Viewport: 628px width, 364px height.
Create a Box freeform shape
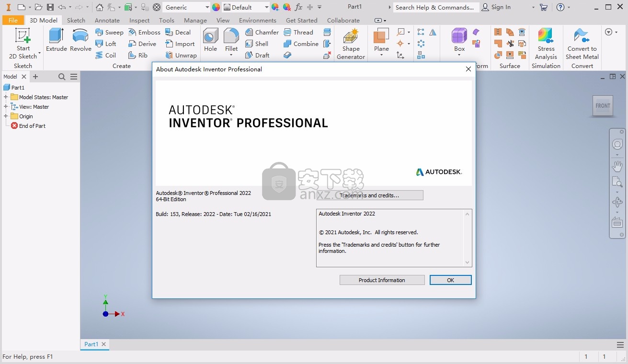(x=459, y=40)
